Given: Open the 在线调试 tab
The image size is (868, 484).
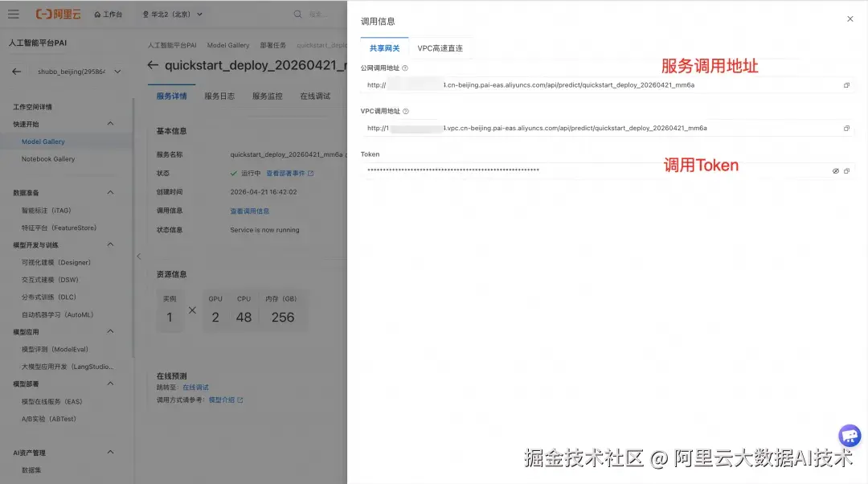Looking at the screenshot, I should click(316, 96).
